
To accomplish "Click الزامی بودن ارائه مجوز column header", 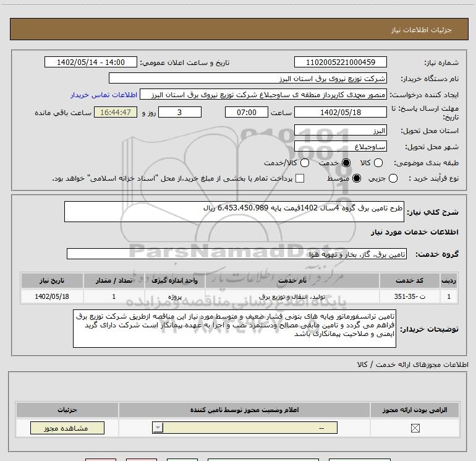I will (415, 410).
